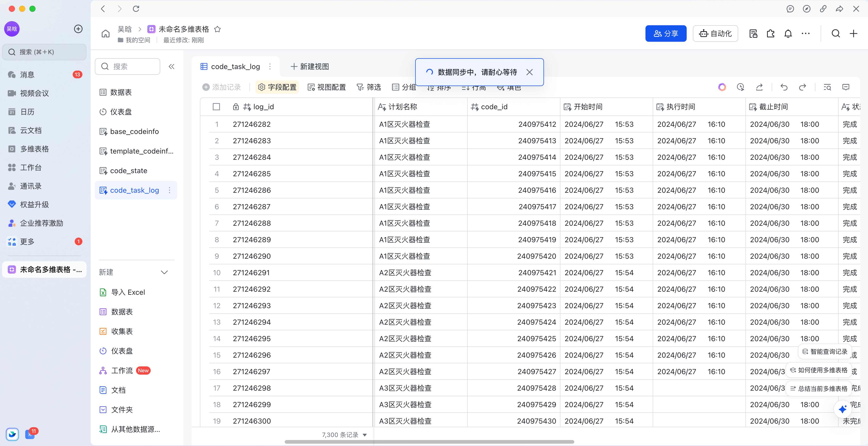Click the add circle plus next to avatar
The width and height of the screenshot is (868, 446).
click(x=78, y=29)
